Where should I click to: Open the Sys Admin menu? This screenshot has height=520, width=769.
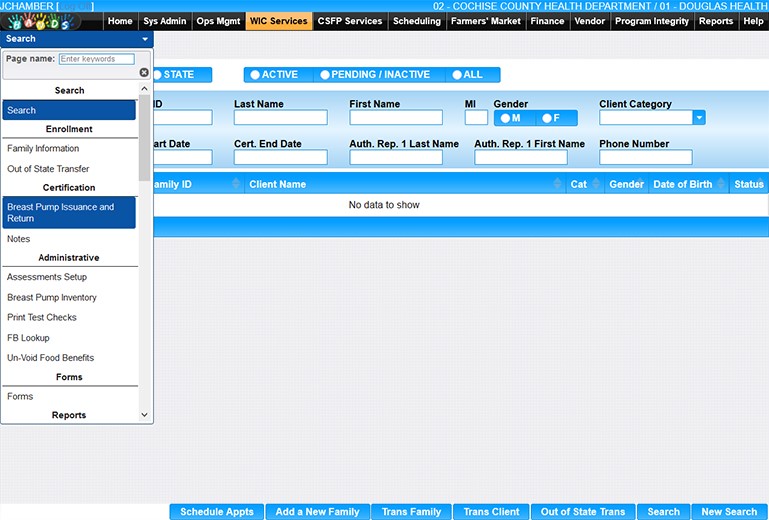coord(165,21)
